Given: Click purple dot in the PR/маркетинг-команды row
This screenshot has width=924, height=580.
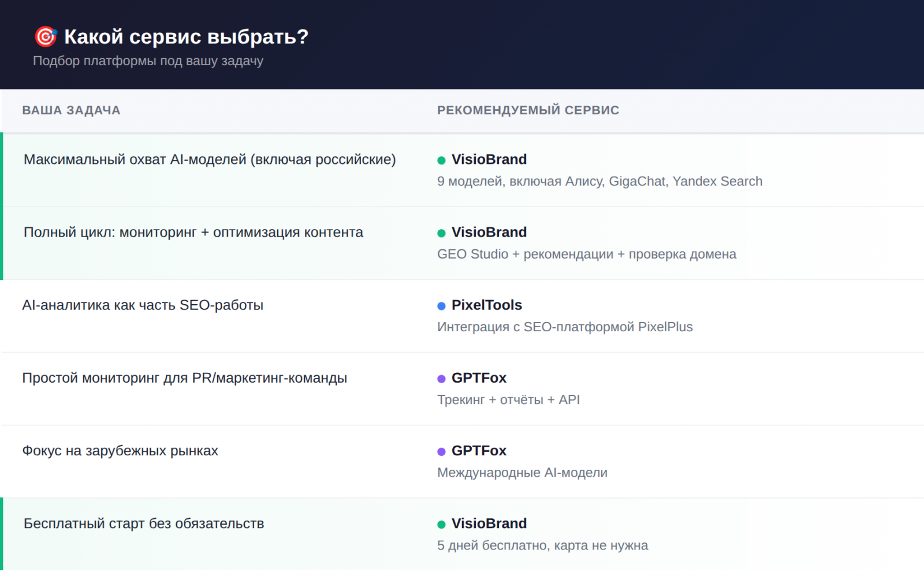Looking at the screenshot, I should coord(441,379).
